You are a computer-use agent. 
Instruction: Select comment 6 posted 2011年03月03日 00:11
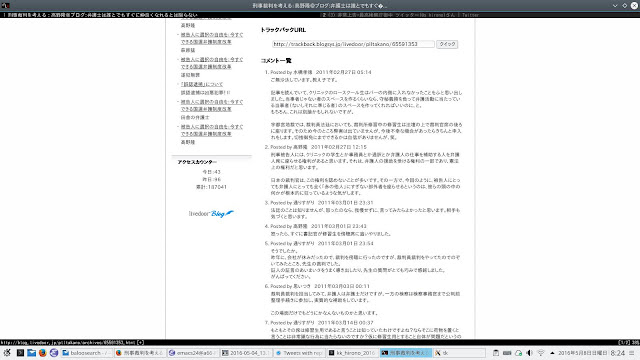point(320,286)
